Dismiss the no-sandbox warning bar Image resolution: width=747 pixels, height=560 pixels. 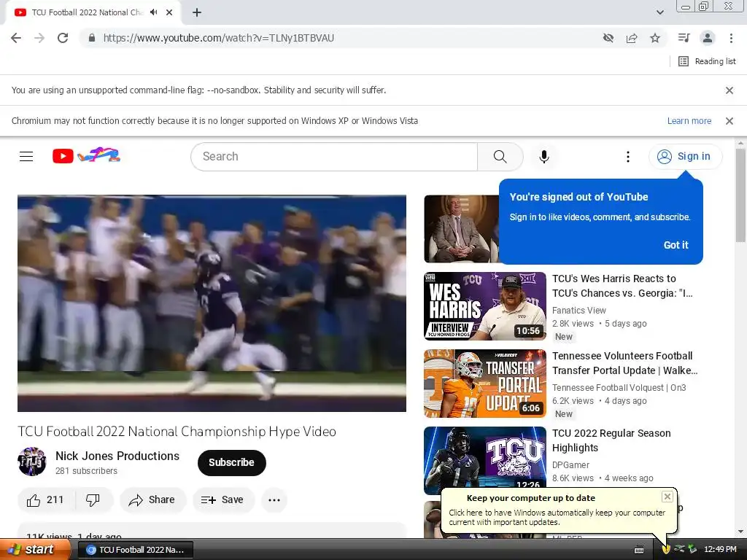tap(729, 90)
